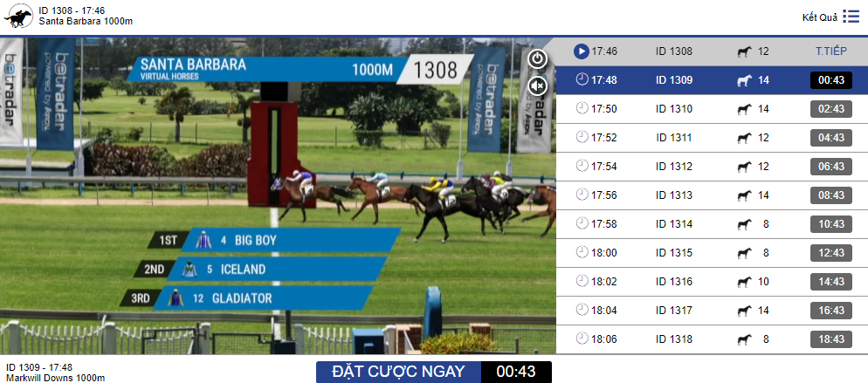Click the horse icon in the ID 1311 row
Viewport: 868px width, 383px height.
click(x=745, y=138)
